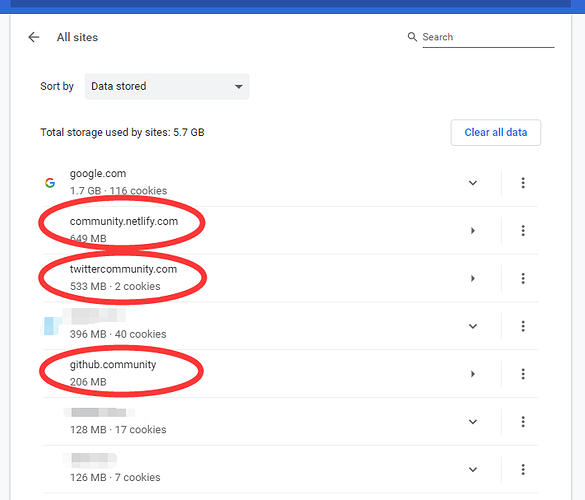
Task: Click Total storage used by sites text
Action: (122, 132)
